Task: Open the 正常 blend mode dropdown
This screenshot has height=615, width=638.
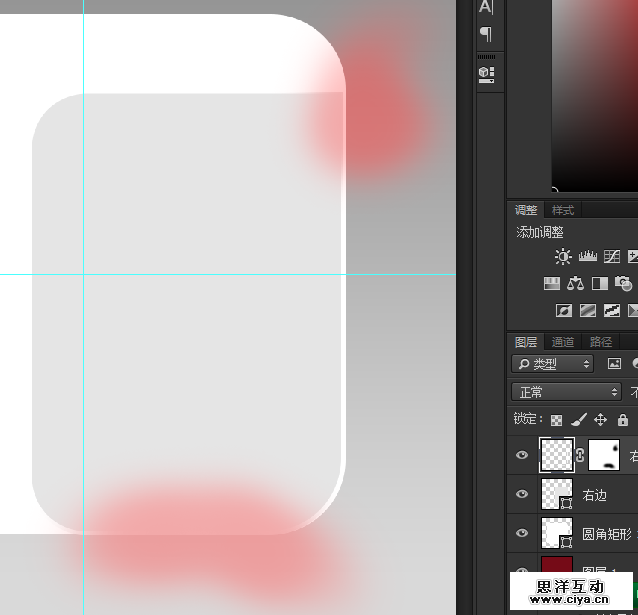Action: click(x=566, y=392)
